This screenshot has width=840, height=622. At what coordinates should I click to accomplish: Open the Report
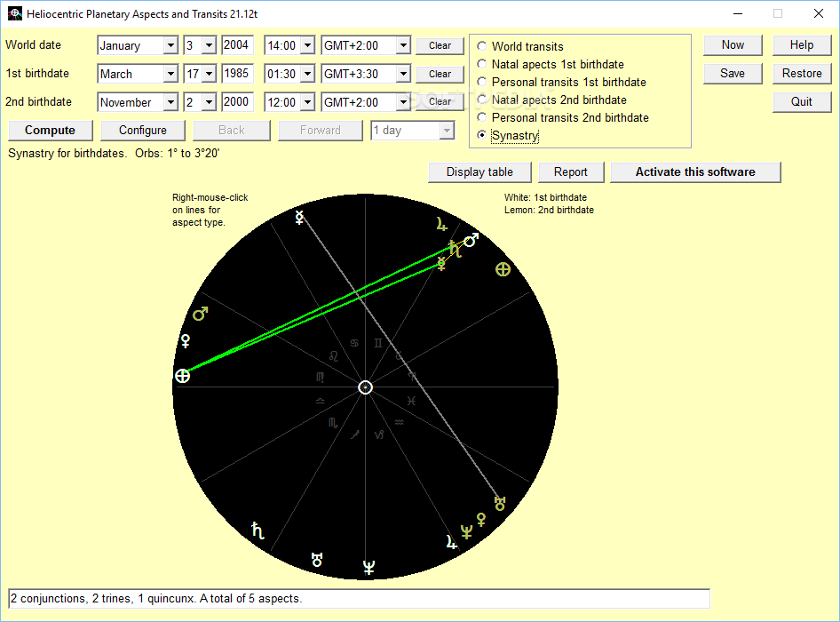571,172
